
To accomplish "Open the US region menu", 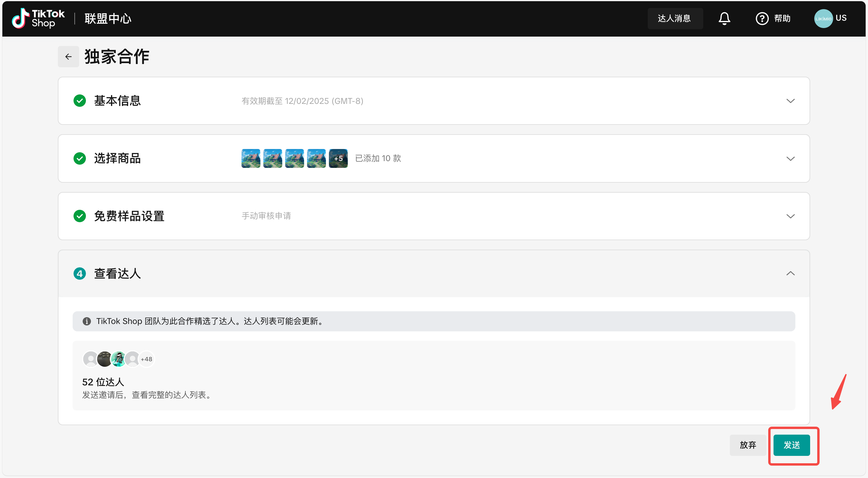I will click(x=841, y=18).
